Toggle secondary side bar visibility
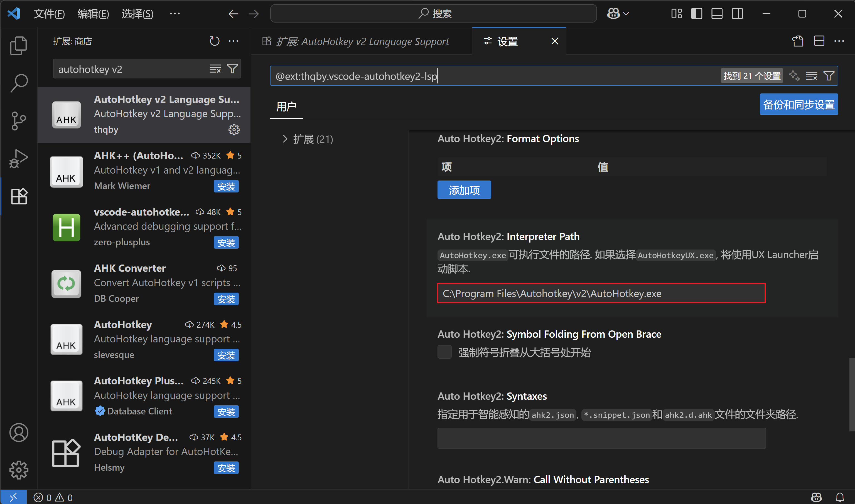855x504 pixels. point(738,14)
